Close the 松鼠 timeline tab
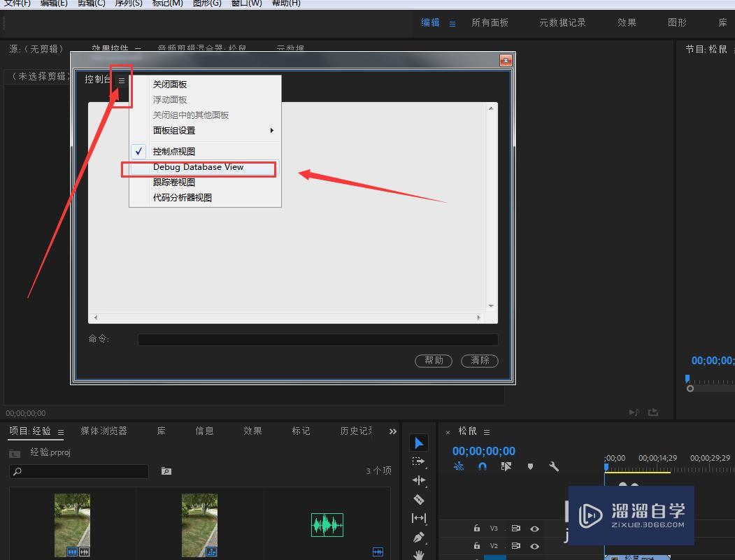735x560 pixels. click(448, 432)
